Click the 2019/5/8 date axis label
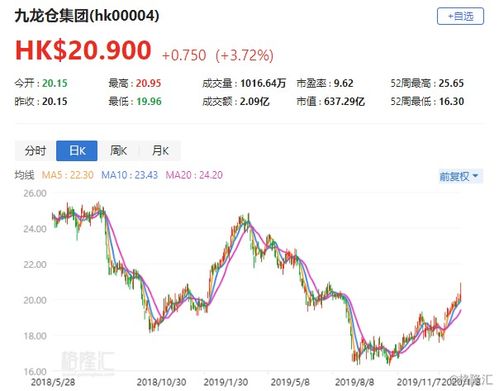Image resolution: width=499 pixels, height=391 pixels. [x=290, y=382]
